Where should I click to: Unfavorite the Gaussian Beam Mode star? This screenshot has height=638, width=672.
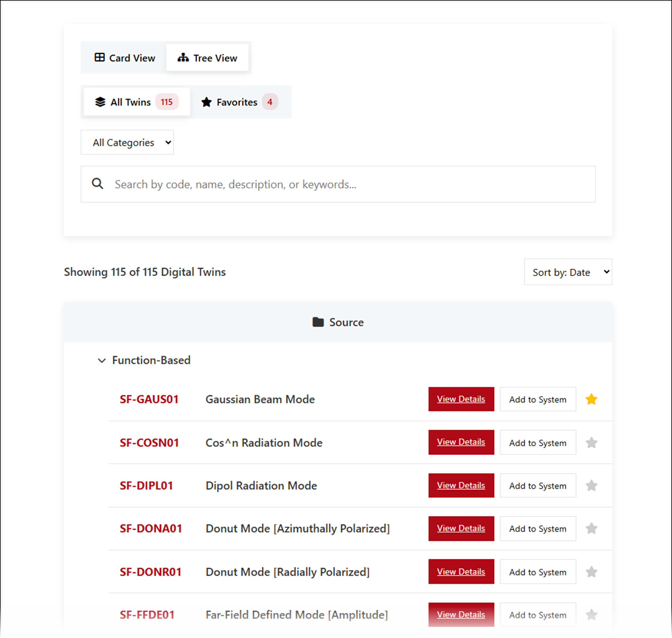[x=591, y=399]
